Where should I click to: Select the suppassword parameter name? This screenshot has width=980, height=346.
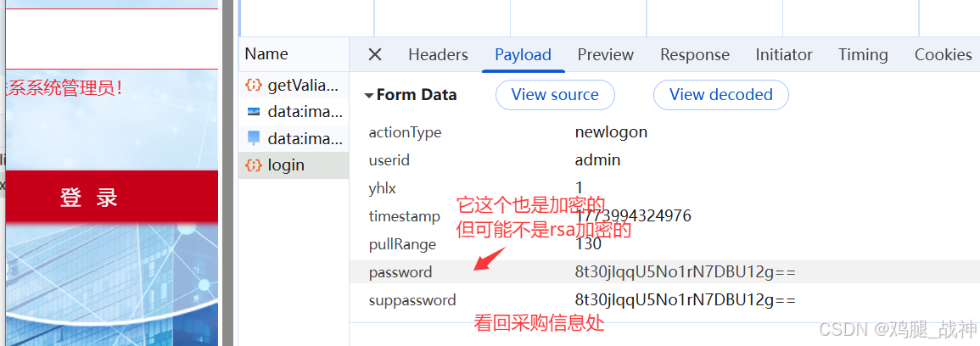point(412,300)
